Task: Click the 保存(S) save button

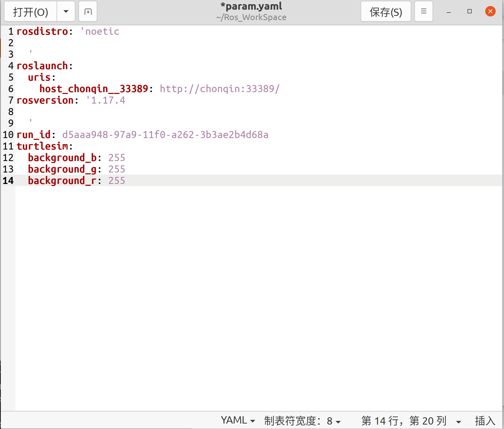Action: [x=386, y=11]
